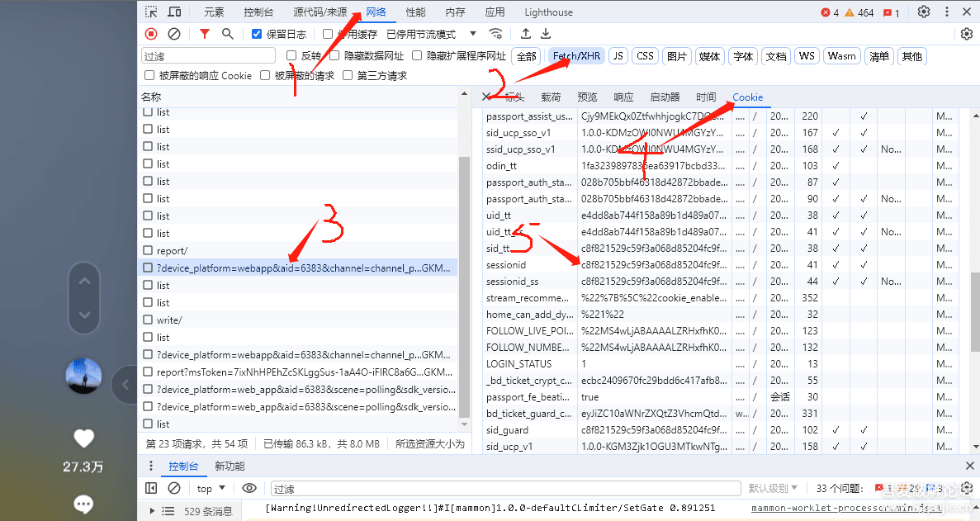
Task: Open console drawer three-dot menu
Action: [x=150, y=466]
